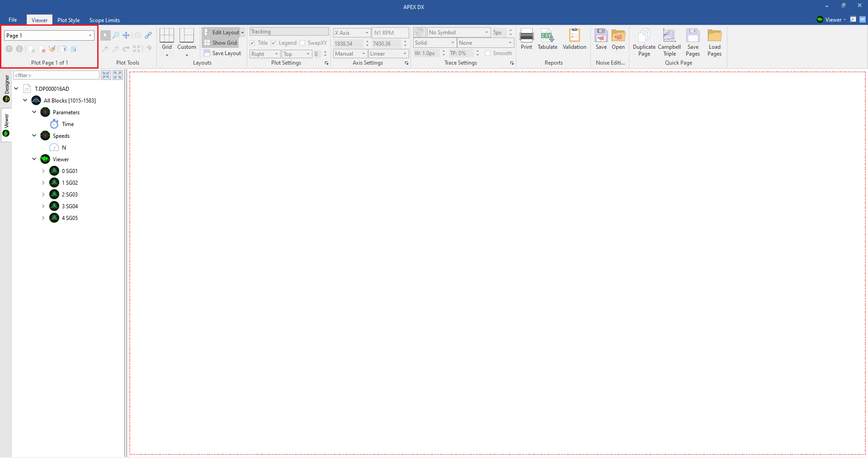Open Tabulate CSV report
The width and height of the screenshot is (868, 458).
[547, 39]
